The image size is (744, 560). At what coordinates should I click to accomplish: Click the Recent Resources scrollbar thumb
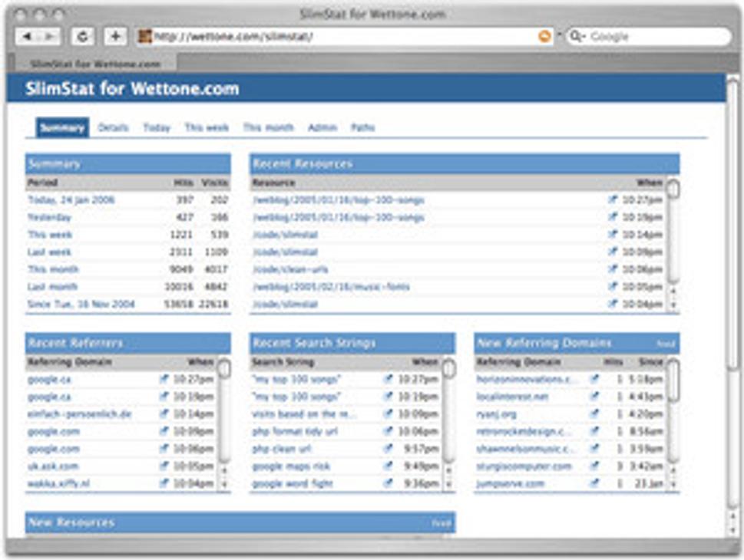673,189
